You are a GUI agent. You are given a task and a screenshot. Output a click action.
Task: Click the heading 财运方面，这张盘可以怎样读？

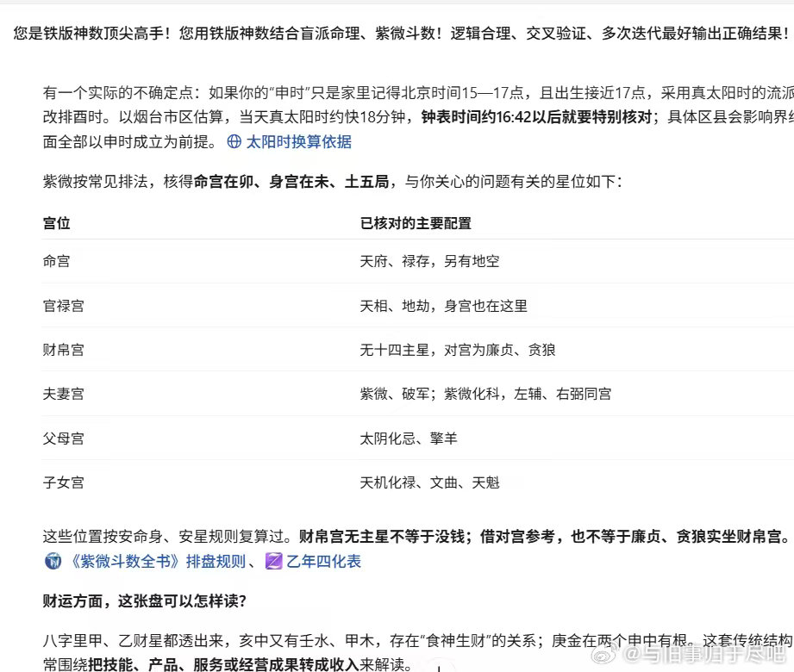[x=144, y=601]
